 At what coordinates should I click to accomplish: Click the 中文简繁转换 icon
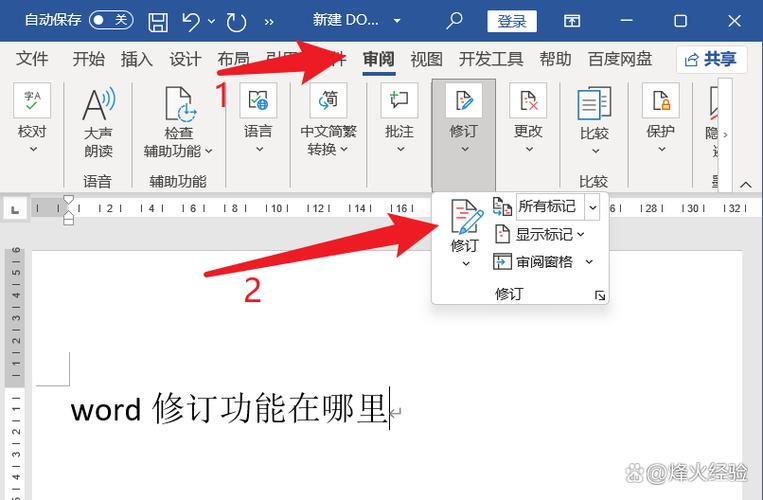coord(328,100)
